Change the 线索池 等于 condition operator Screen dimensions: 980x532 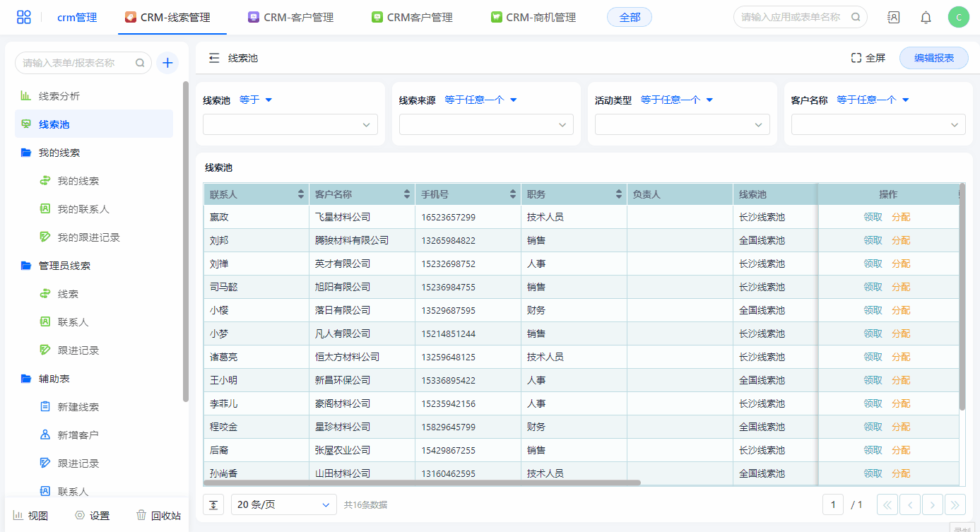pyautogui.click(x=256, y=100)
